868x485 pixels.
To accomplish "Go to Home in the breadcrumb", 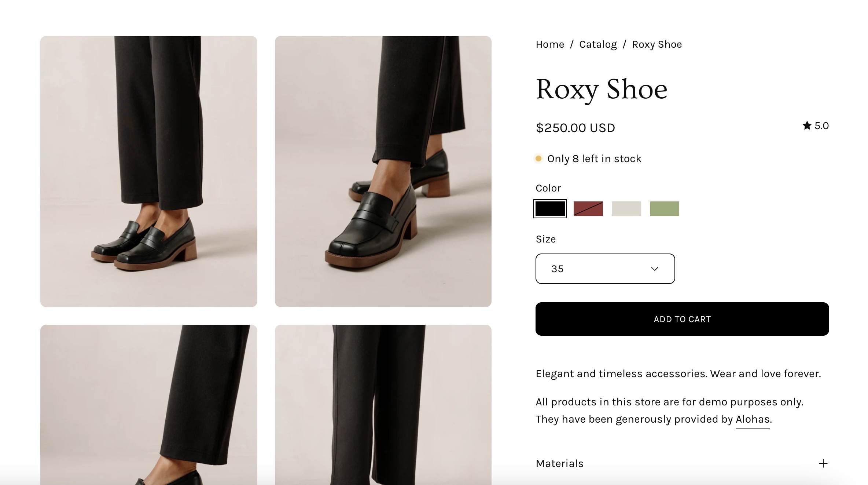I will [x=550, y=44].
